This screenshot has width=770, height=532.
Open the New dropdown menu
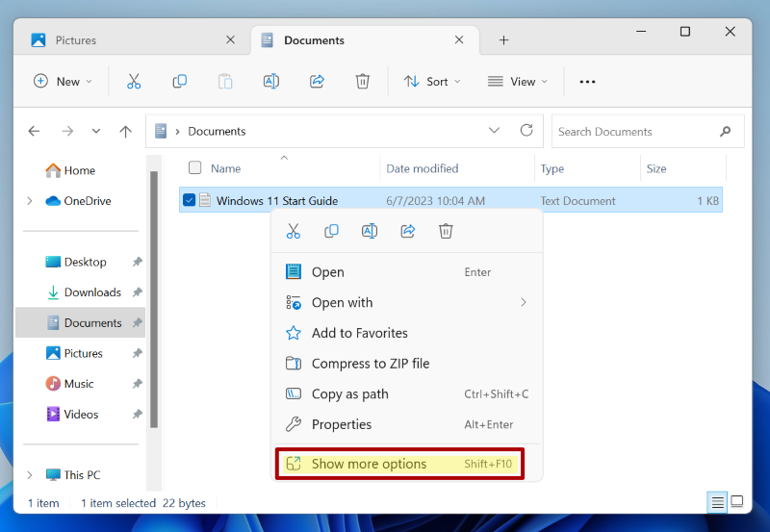(x=63, y=82)
